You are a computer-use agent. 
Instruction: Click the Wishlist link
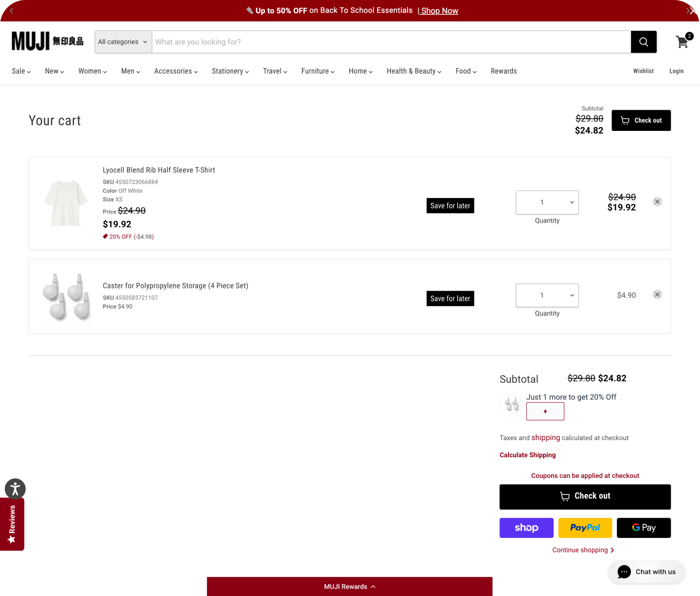tap(643, 71)
